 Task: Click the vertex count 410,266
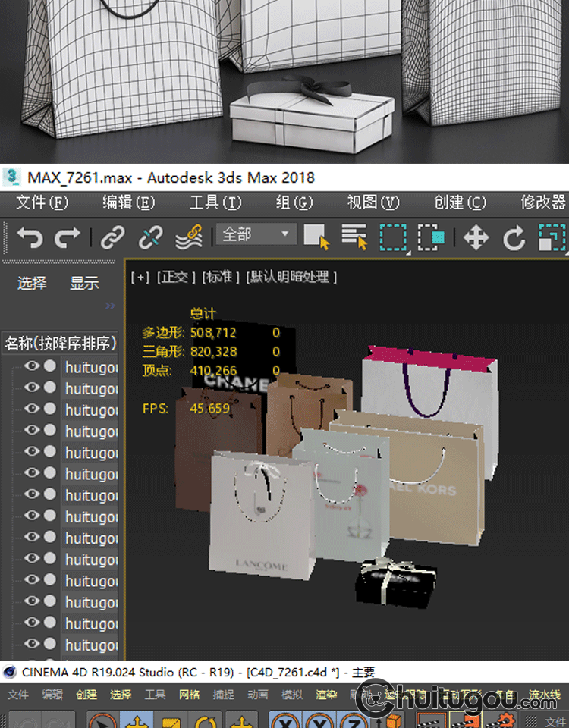pyautogui.click(x=213, y=371)
